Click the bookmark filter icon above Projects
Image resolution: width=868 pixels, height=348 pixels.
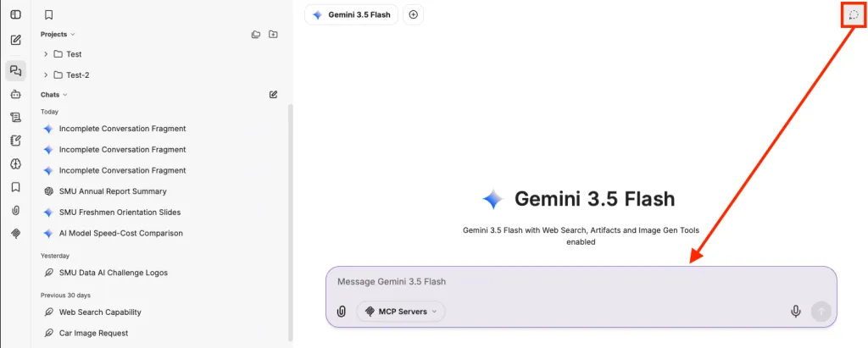[x=48, y=15]
